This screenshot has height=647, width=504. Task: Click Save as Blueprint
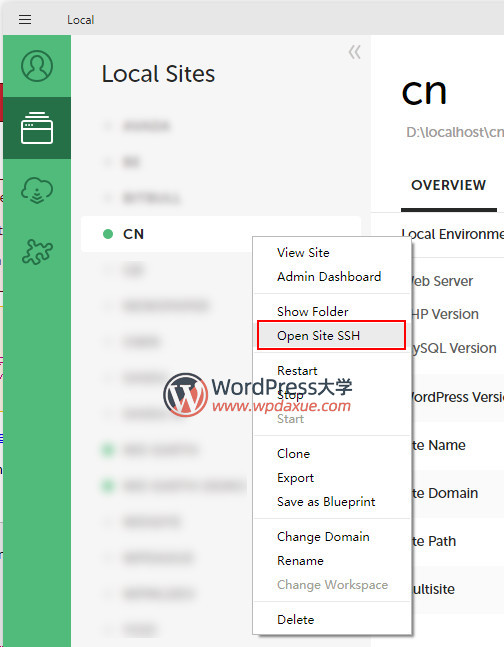click(326, 502)
